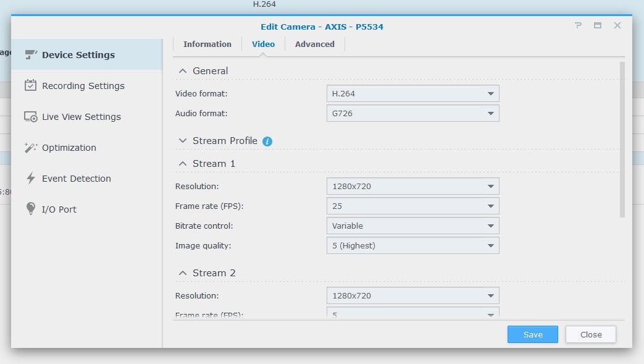The width and height of the screenshot is (644, 364).
Task: Collapse the General section
Action: coord(183,70)
